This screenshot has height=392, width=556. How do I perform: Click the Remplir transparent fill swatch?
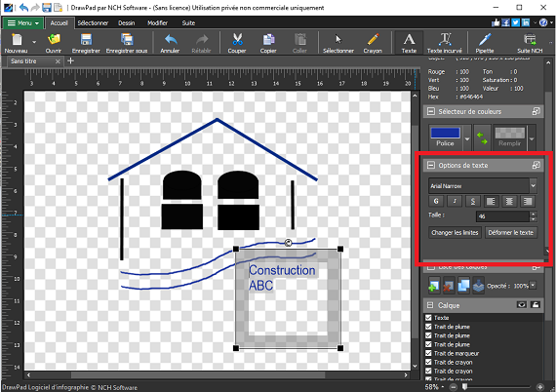click(x=509, y=133)
